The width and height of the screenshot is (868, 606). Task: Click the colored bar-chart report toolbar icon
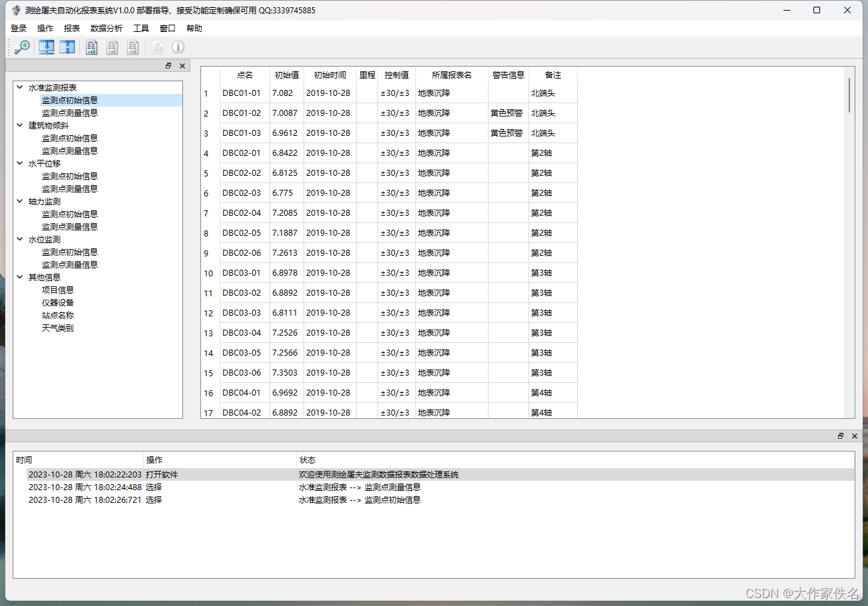92,47
